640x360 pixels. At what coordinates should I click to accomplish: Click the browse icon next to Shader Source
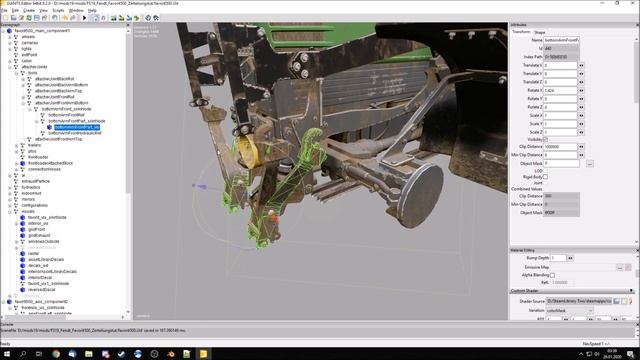click(x=616, y=301)
